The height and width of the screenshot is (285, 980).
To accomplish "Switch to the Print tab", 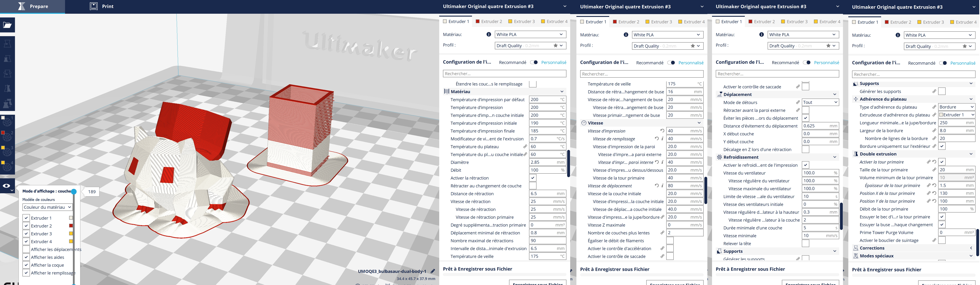I will [x=102, y=6].
